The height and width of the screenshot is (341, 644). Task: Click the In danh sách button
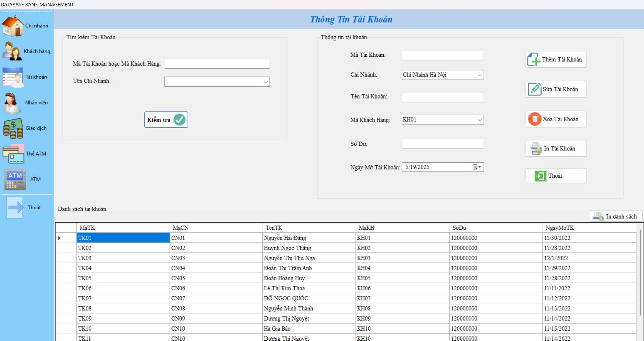[616, 216]
